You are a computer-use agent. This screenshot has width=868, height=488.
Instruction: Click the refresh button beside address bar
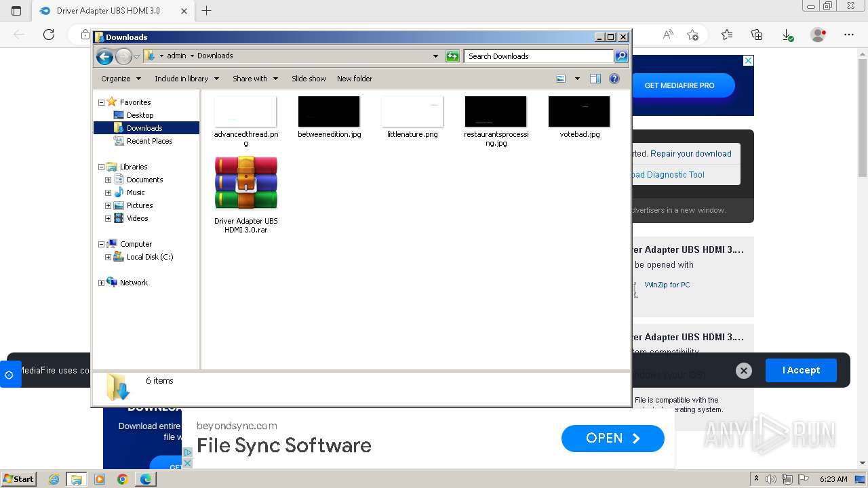452,56
